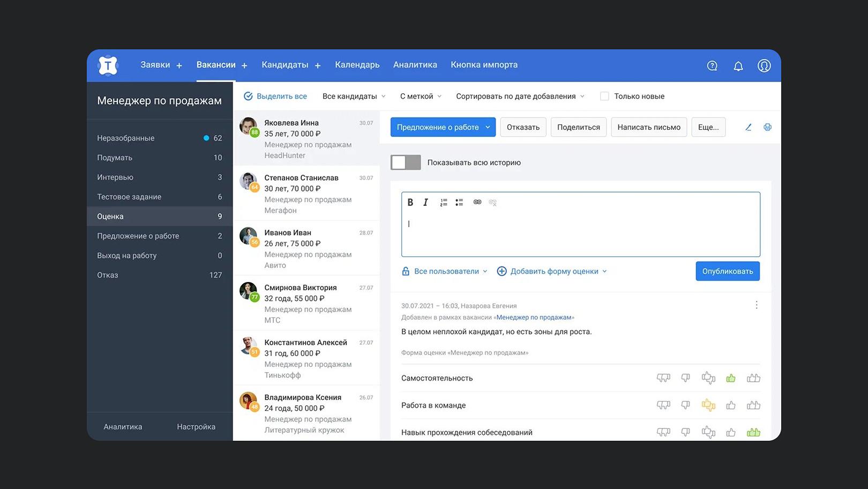Select "Интервью" stage in the sidebar
The height and width of the screenshot is (489, 868).
(x=115, y=177)
